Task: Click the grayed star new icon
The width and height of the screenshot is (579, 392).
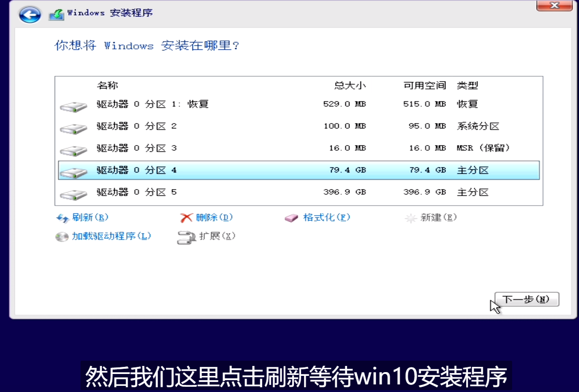Action: (x=411, y=218)
